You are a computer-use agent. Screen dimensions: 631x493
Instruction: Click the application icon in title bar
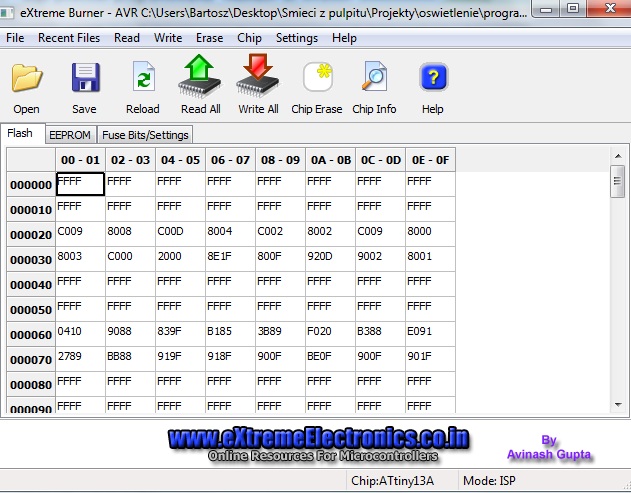click(x=6, y=13)
